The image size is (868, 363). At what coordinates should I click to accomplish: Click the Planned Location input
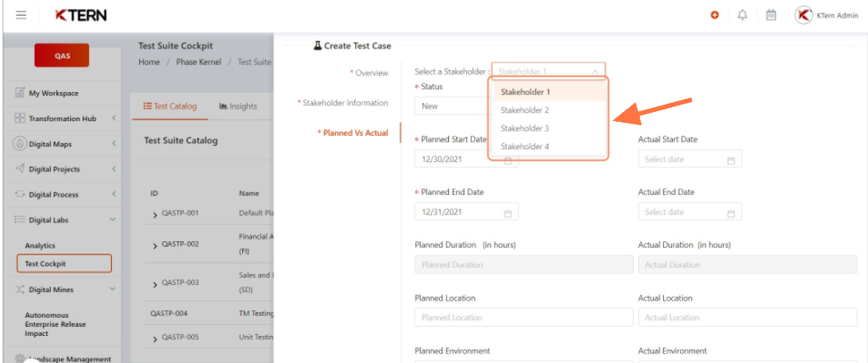[x=524, y=318]
